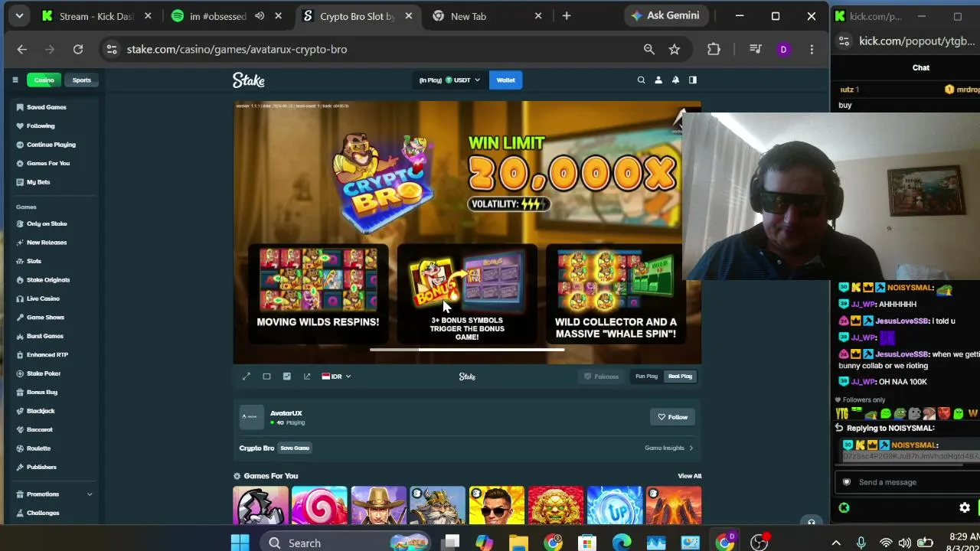This screenshot has width=980, height=551.
Task: Click the game intro carousel progress bar
Action: point(467,350)
